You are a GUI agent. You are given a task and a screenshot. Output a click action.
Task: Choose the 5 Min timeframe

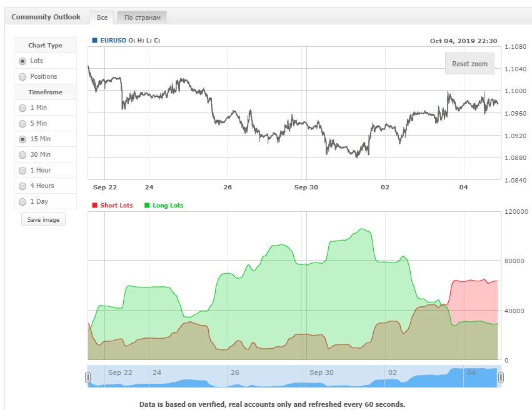pos(23,124)
